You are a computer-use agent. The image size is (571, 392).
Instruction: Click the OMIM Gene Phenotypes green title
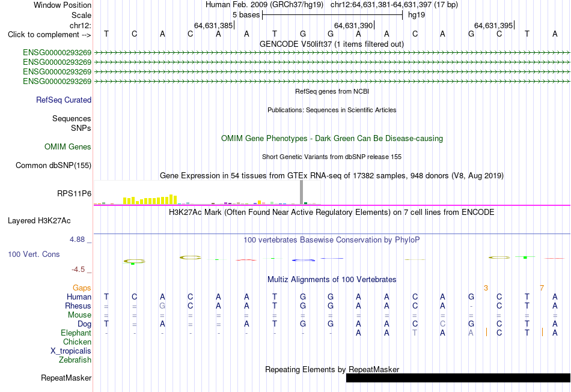coord(332,138)
